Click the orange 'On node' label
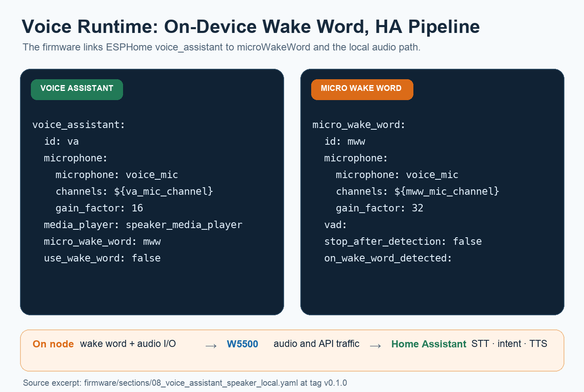Image resolution: width=584 pixels, height=392 pixels. [x=53, y=344]
